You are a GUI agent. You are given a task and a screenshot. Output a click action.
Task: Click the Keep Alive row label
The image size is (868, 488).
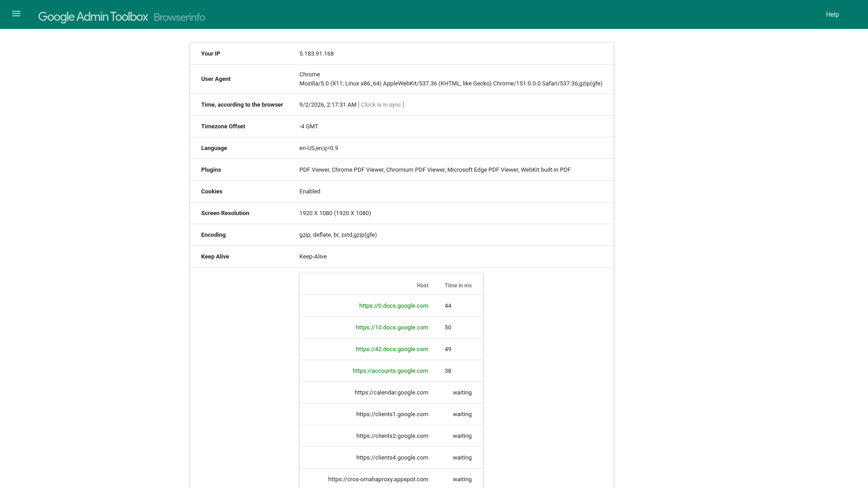(215, 257)
